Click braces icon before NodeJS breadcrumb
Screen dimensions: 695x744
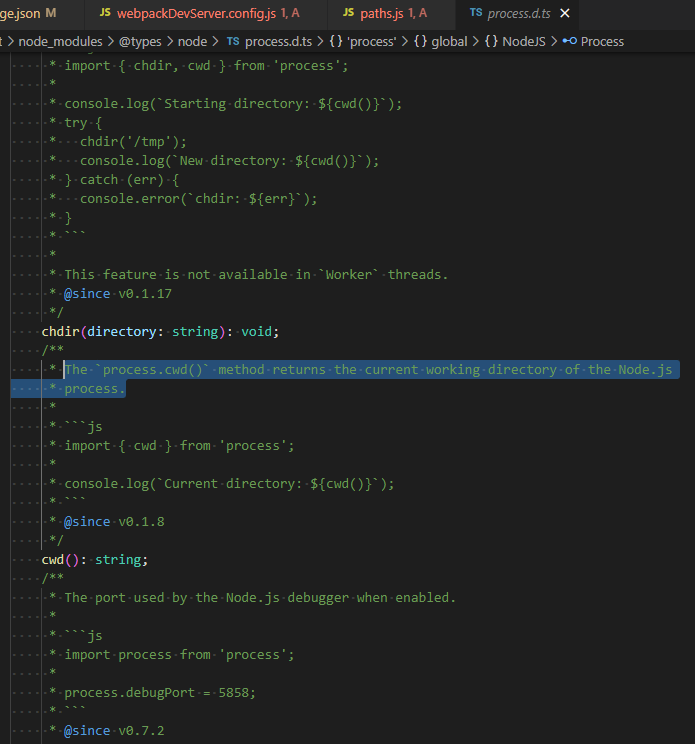pyautogui.click(x=491, y=41)
